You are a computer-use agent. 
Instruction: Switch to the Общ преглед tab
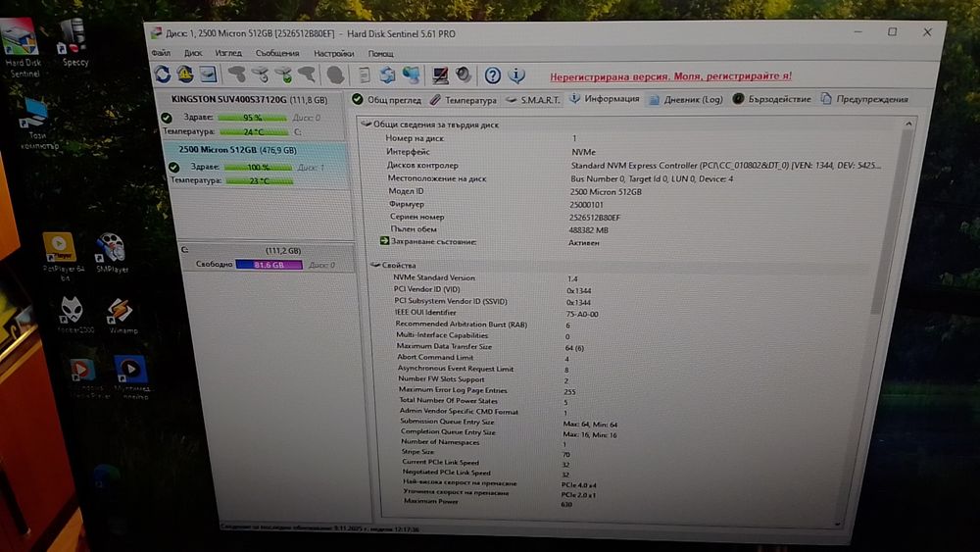click(386, 99)
